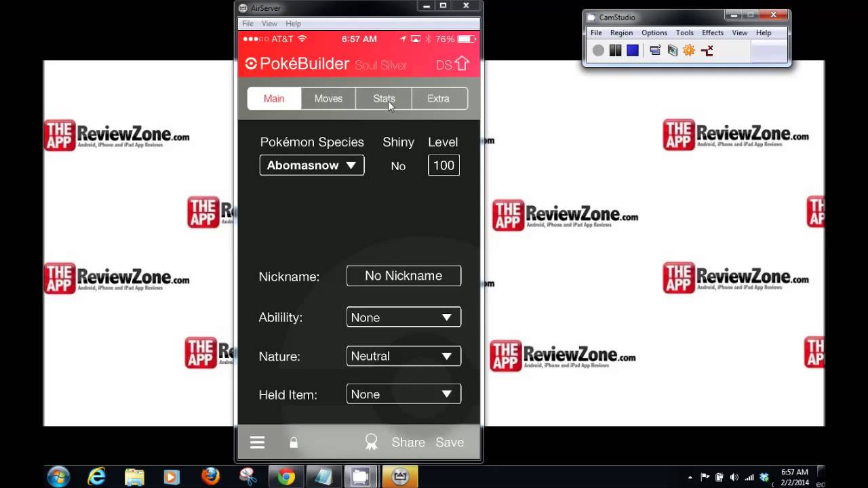Viewport: 868px width, 488px height.
Task: Open the Region menu in CamStudio
Action: 621,33
